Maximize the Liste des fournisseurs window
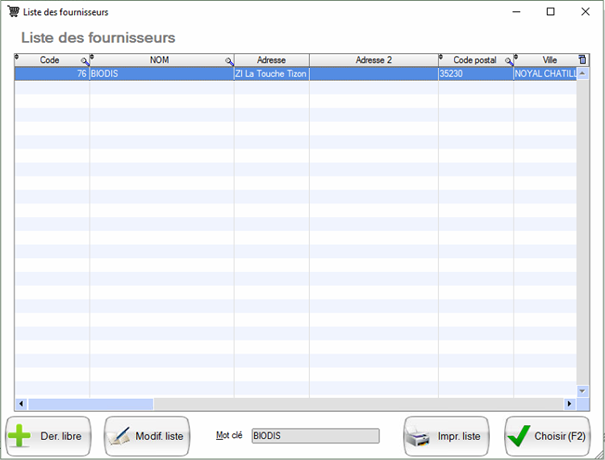The height and width of the screenshot is (460, 605). coord(550,12)
